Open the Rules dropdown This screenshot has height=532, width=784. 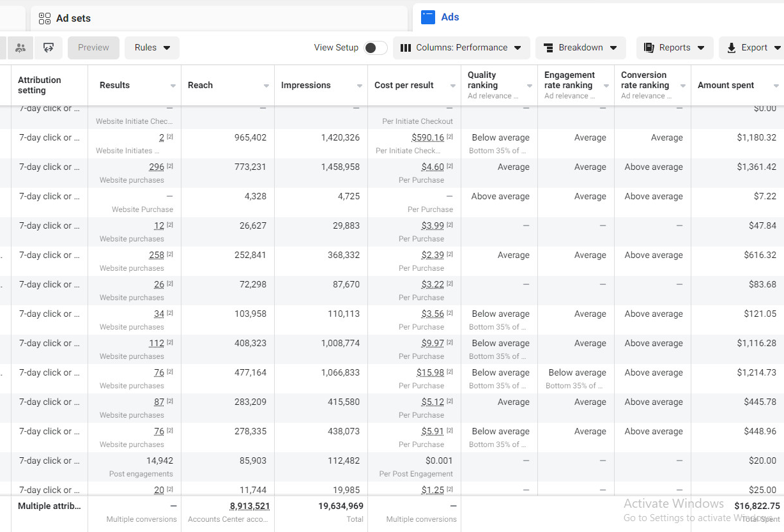[x=152, y=47]
